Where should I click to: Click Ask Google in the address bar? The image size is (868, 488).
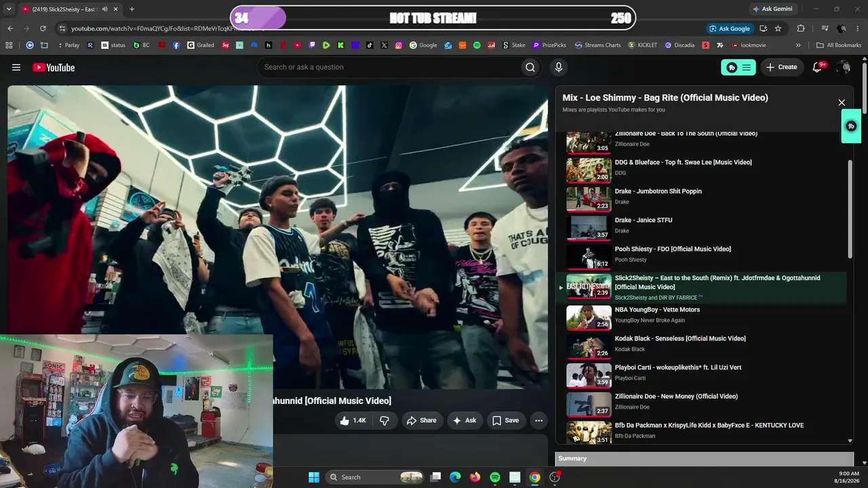coord(729,28)
